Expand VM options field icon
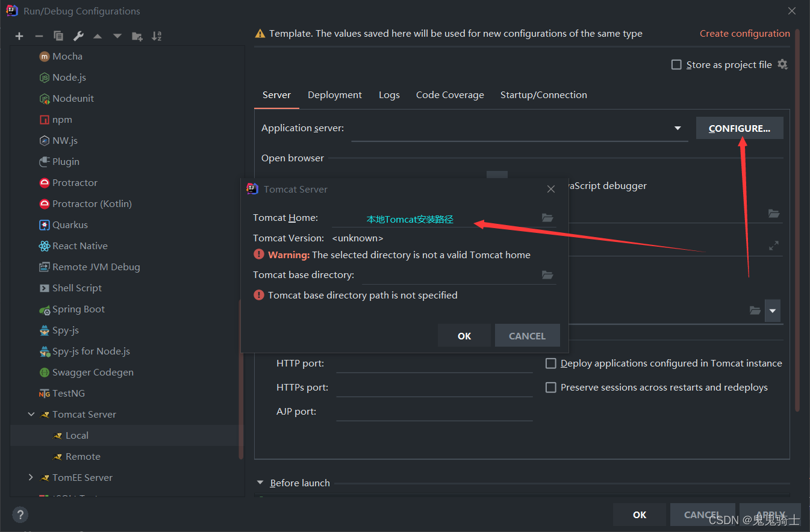This screenshot has width=810, height=532. tap(774, 246)
